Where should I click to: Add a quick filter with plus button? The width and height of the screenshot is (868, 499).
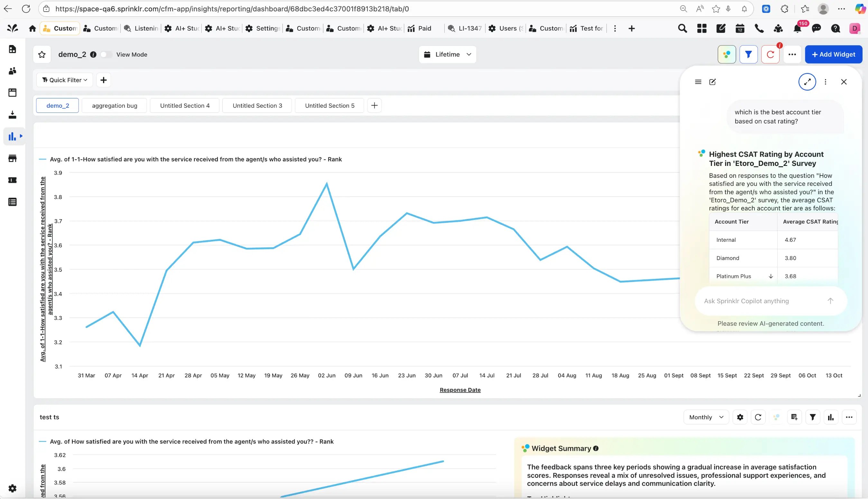point(104,80)
